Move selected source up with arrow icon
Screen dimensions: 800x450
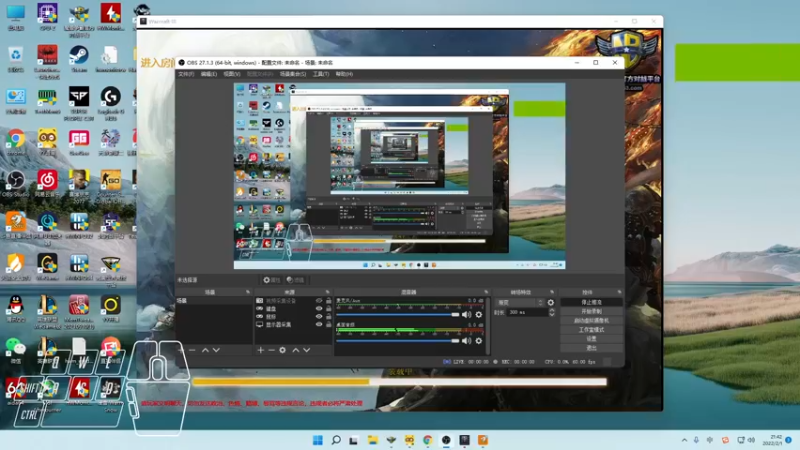[295, 350]
